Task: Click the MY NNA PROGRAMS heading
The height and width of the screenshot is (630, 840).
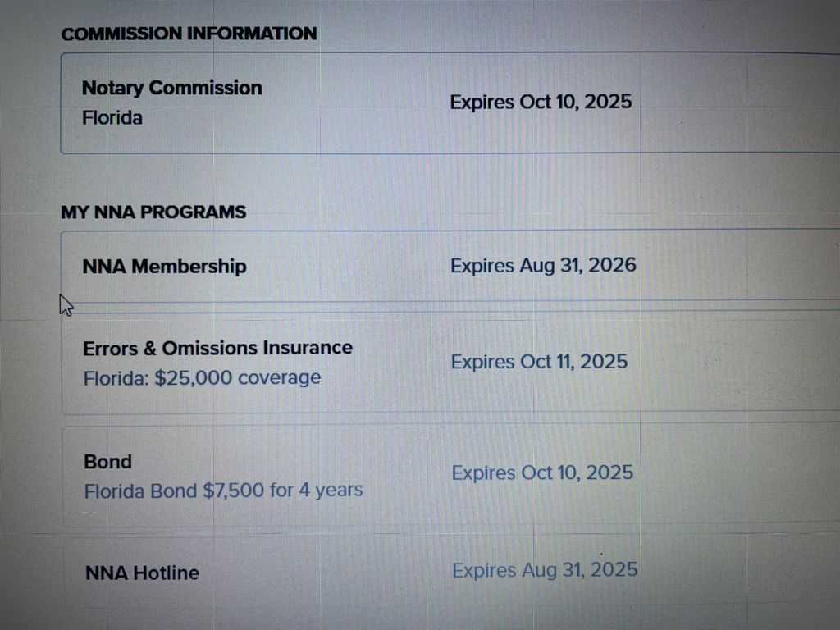Action: point(153,212)
